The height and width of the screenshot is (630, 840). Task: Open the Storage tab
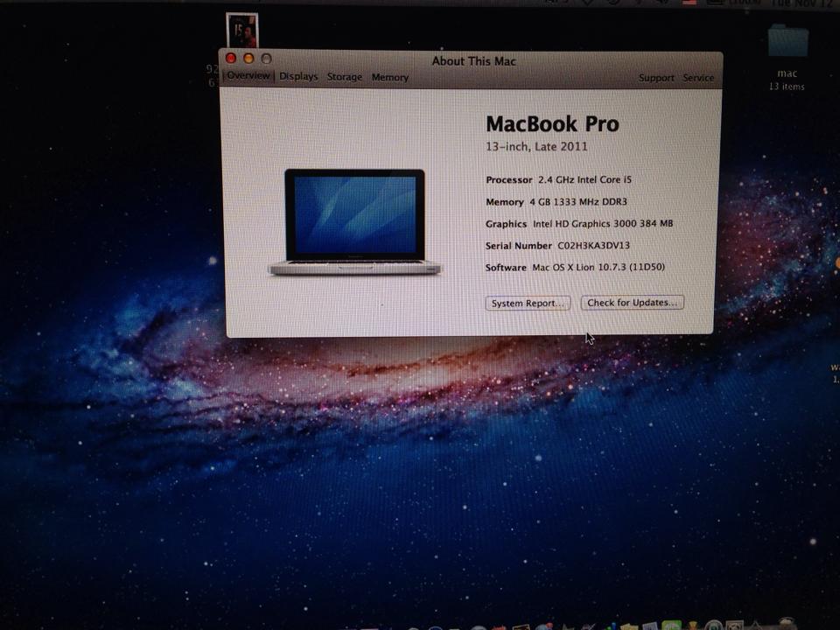coord(344,77)
